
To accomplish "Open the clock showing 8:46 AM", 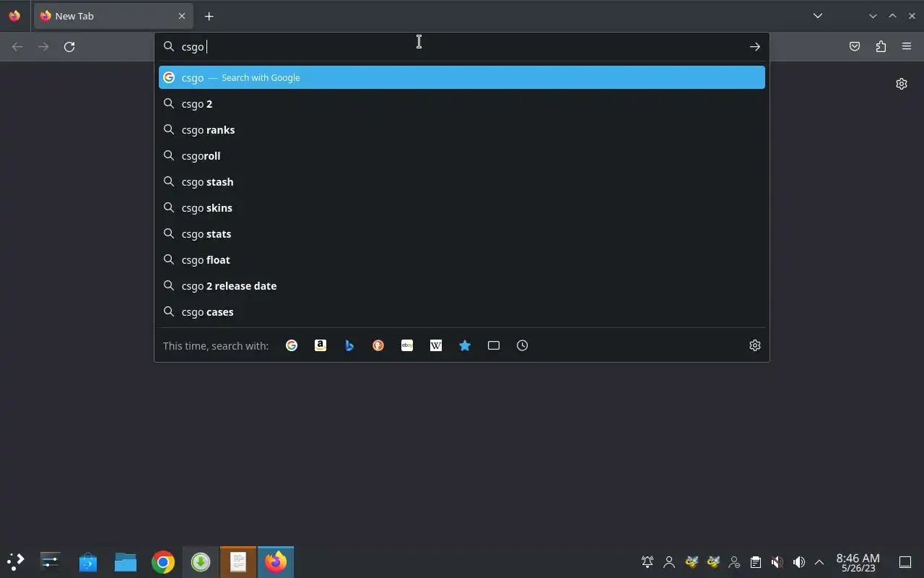I will [x=858, y=562].
